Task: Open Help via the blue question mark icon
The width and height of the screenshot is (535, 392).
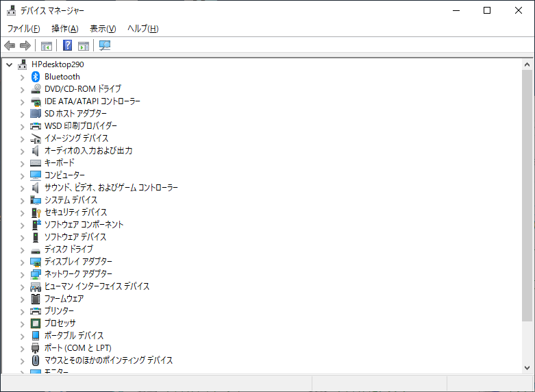Action: 68,45
